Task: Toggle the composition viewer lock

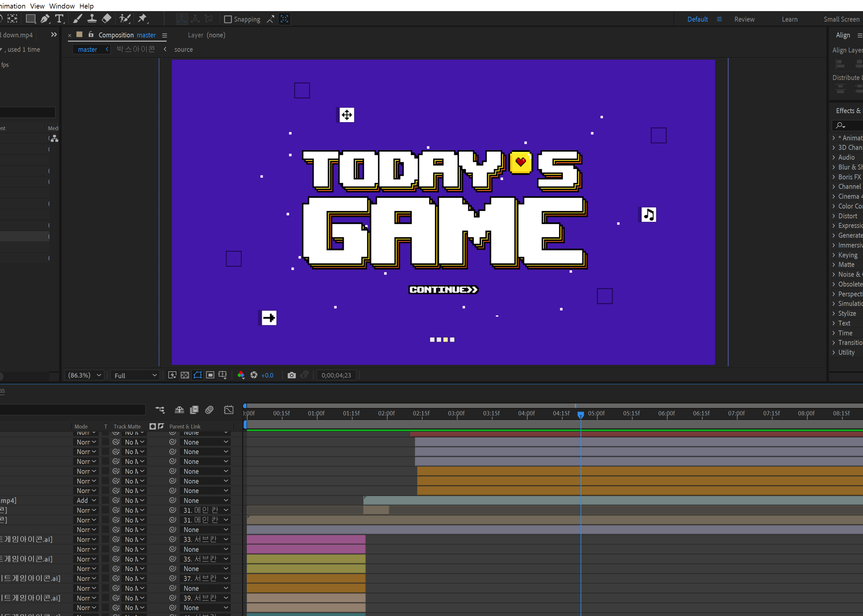Action: point(91,34)
